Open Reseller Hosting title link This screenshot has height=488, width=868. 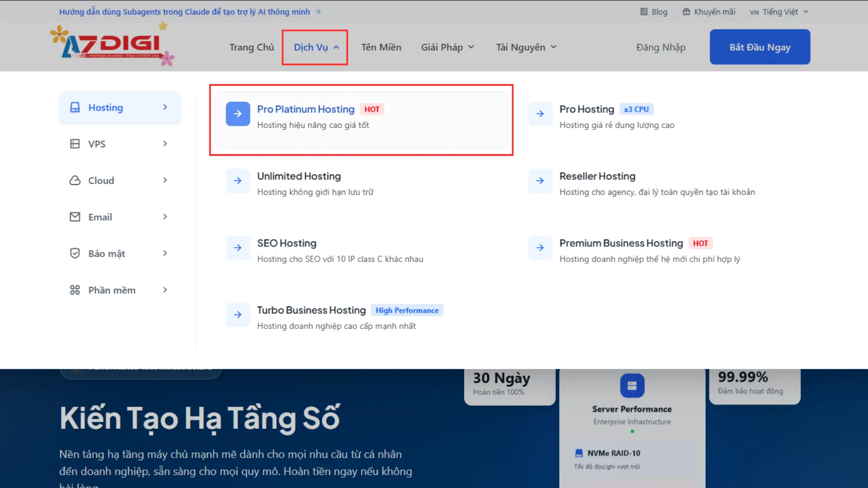click(x=597, y=176)
